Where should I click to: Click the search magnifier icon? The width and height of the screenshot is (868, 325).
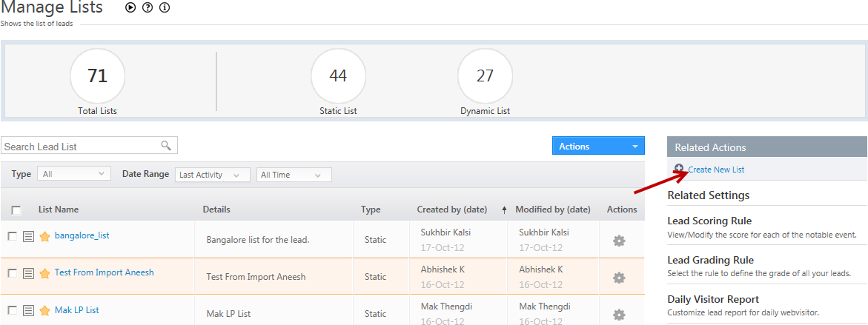point(166,146)
